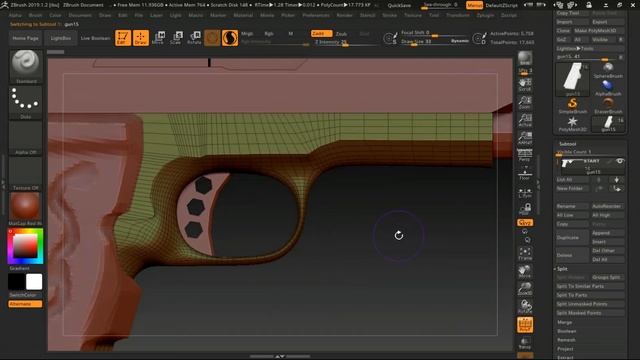Open the Brush menu
Viewport: 640px width, 360px height.
[x=36, y=15]
